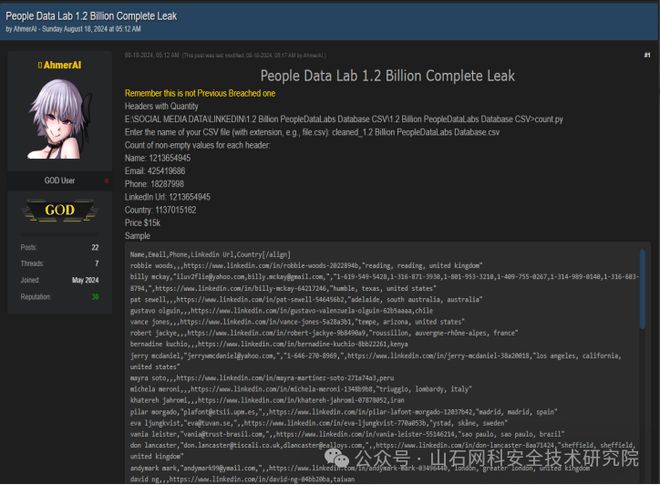Click the CSV header row 'Name,Email,Phone,Linkedin Url,Country'

tap(210, 254)
